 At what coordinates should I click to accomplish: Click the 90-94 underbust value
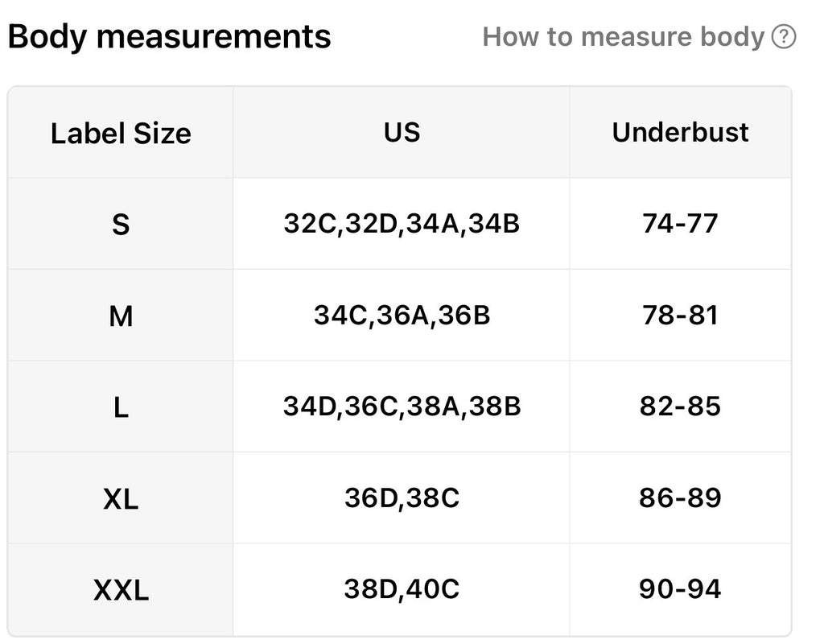(x=680, y=589)
